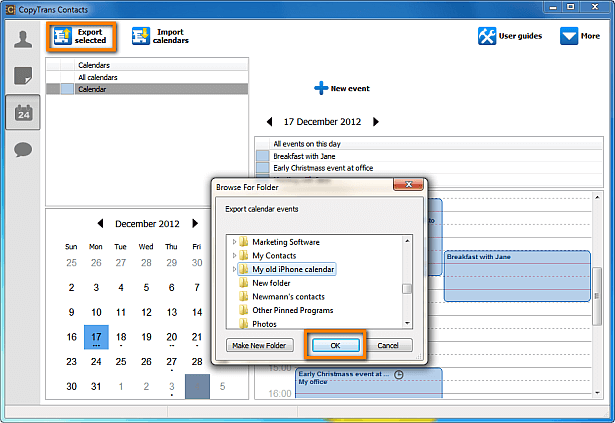This screenshot has height=423, width=615.
Task: Select the Breakfast with Jane block in the timeline
Action: click(517, 276)
